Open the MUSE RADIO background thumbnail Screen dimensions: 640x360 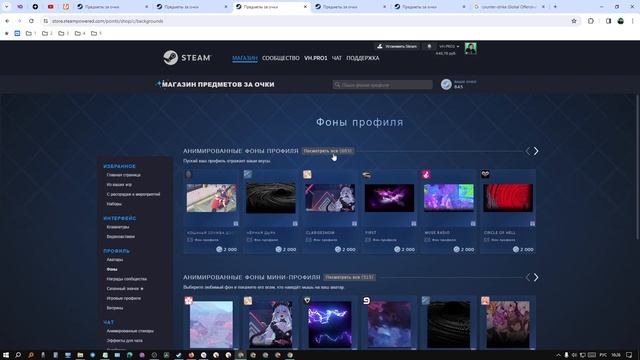(x=449, y=198)
